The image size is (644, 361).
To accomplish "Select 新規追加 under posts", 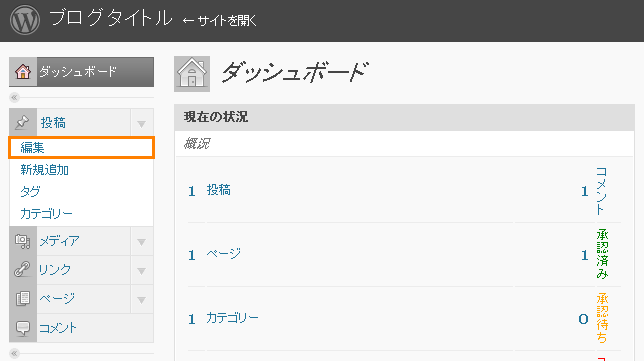I will coord(44,170).
